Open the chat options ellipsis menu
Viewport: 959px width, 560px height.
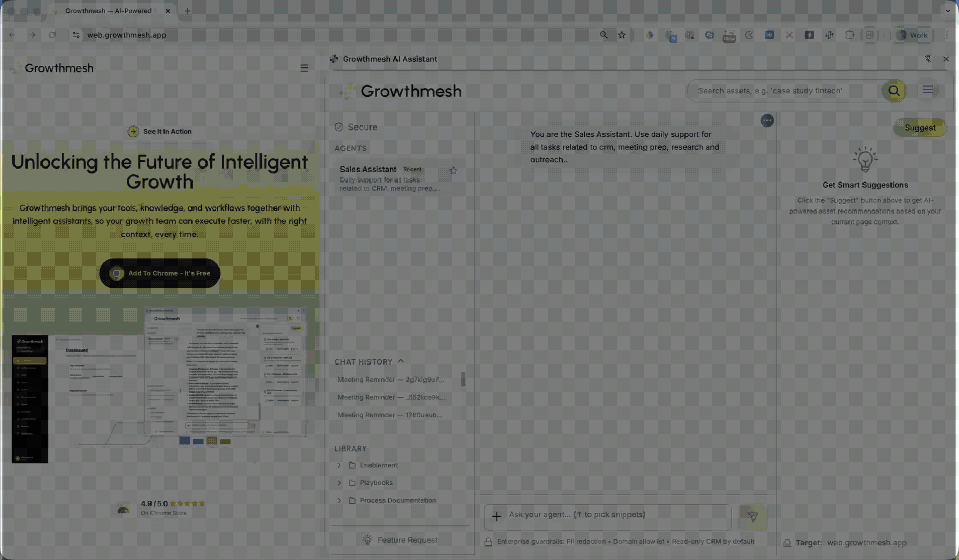pyautogui.click(x=767, y=120)
